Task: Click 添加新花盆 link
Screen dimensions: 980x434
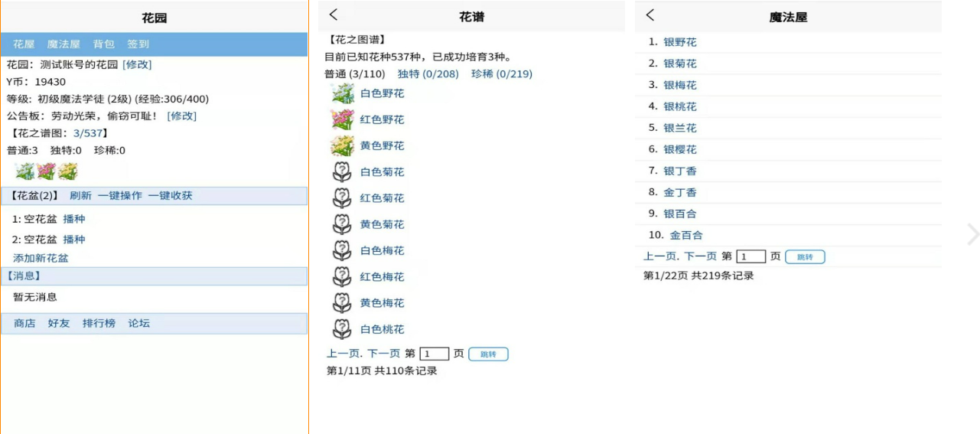Action: (x=41, y=258)
